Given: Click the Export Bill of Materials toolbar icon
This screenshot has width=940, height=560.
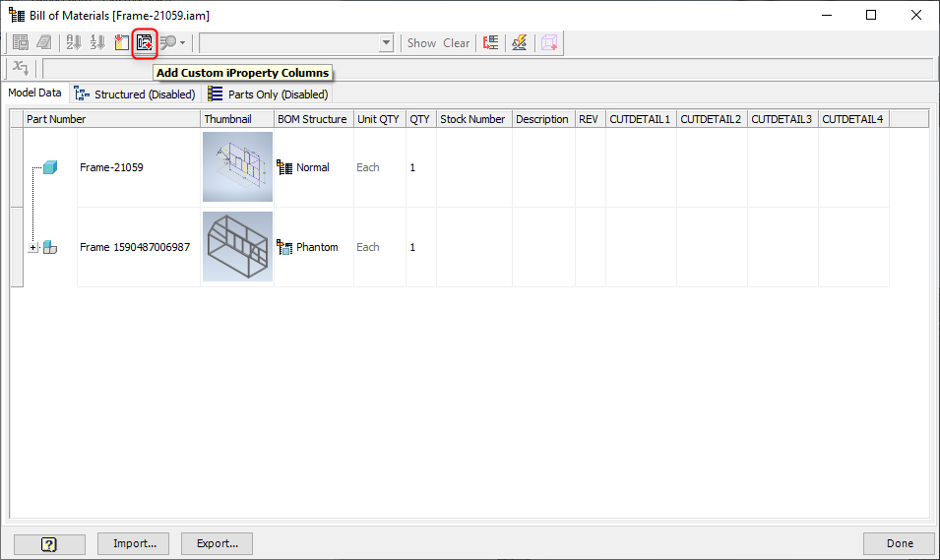Looking at the screenshot, I should pos(21,42).
